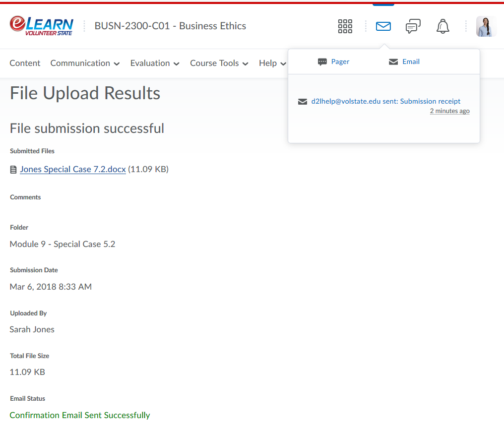This screenshot has height=430, width=504.
Task: Expand the Communication dropdown menu
Action: click(85, 63)
